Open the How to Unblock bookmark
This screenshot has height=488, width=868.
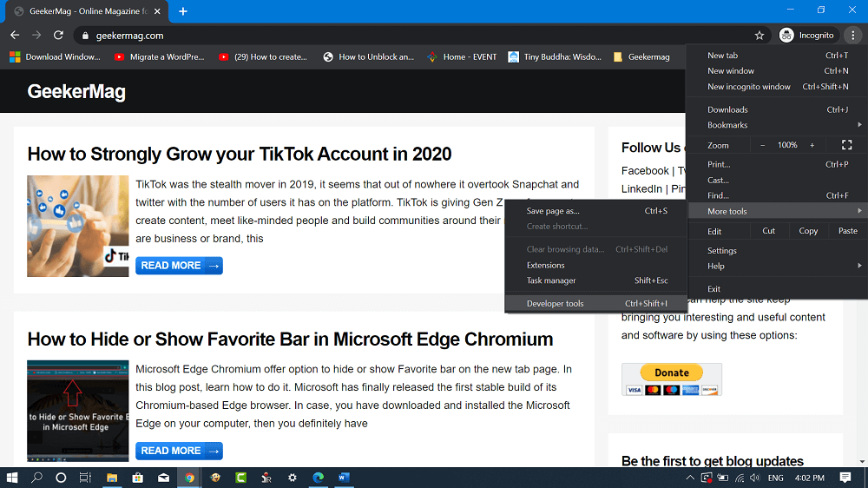click(x=369, y=57)
